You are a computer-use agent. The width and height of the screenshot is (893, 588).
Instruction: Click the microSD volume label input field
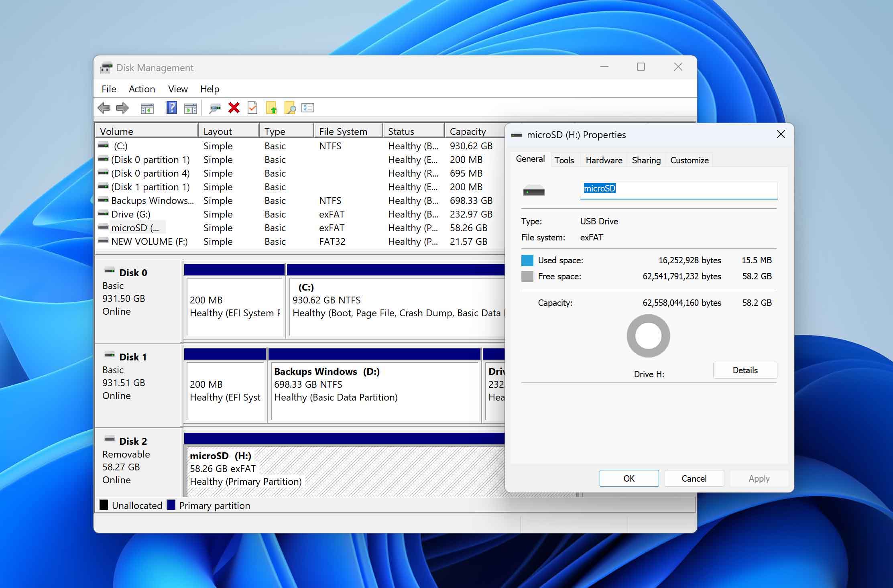tap(679, 190)
